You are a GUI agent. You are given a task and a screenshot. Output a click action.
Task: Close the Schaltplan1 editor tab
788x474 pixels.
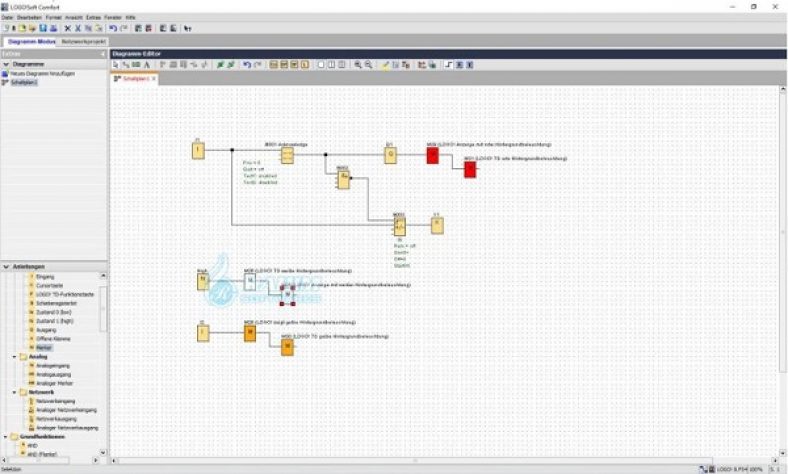click(154, 78)
